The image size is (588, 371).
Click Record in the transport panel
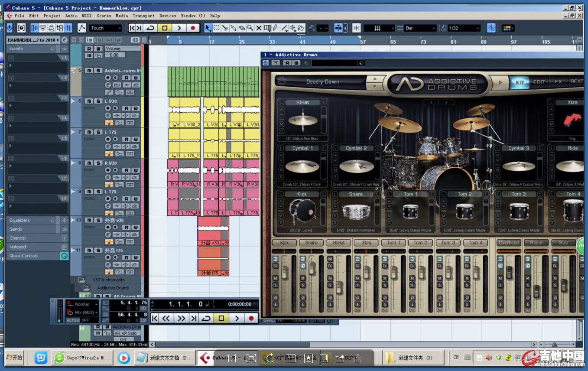coord(250,318)
